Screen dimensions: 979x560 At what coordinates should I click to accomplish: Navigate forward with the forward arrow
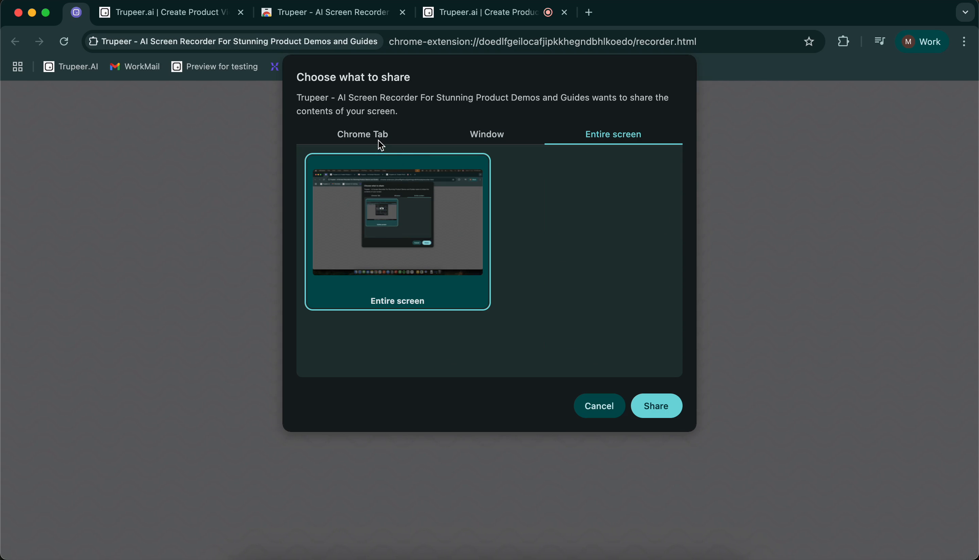[39, 41]
